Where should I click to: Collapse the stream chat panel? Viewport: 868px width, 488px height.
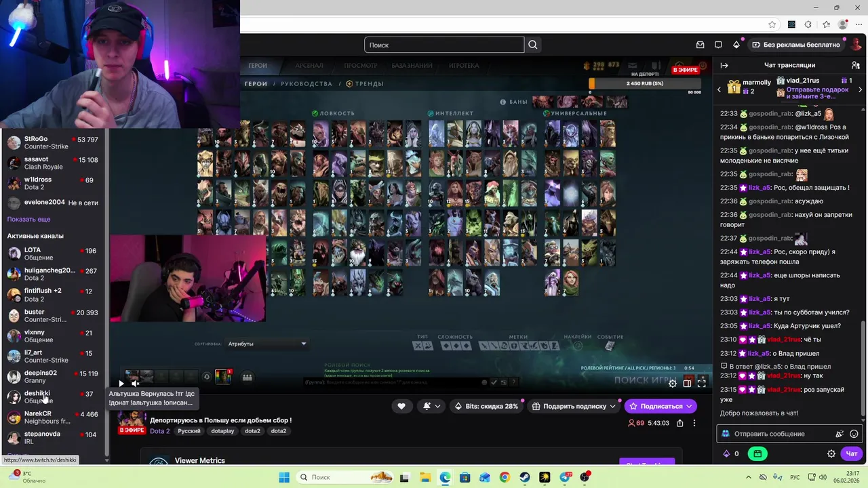[724, 65]
